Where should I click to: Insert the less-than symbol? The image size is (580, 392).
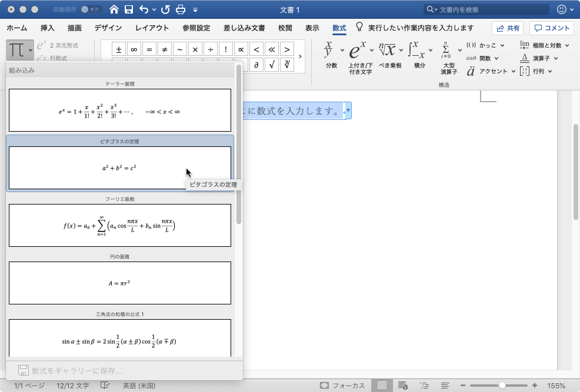tap(256, 49)
